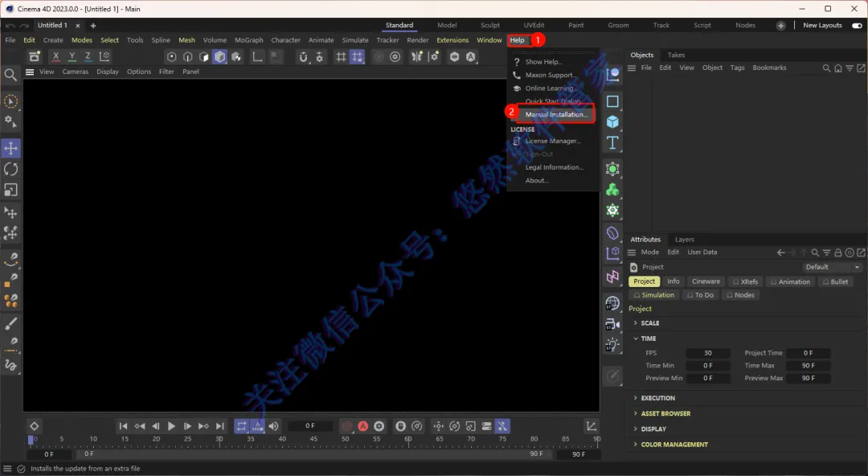Toggle Y axis lock
This screenshot has height=476, width=868.
click(72, 56)
